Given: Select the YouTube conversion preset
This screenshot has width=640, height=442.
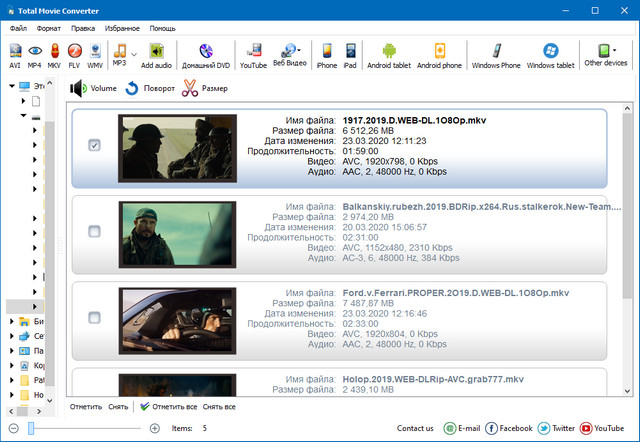Looking at the screenshot, I should coord(253,54).
